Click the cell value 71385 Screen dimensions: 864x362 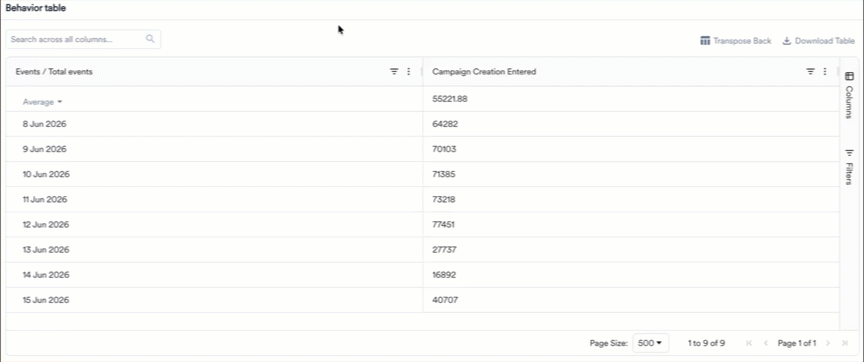click(x=444, y=174)
